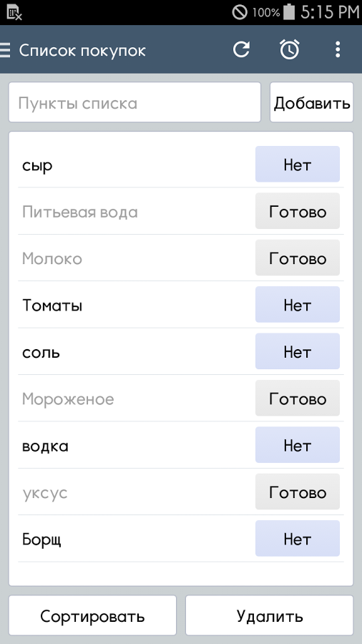Toggle уксус Готово status

click(298, 492)
